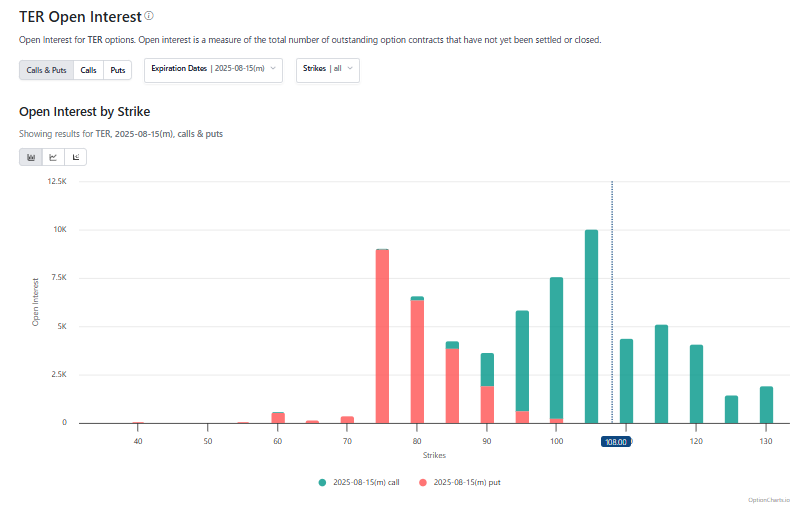Click the teal call legend marker
Image resolution: width=810 pixels, height=508 pixels.
coord(322,482)
